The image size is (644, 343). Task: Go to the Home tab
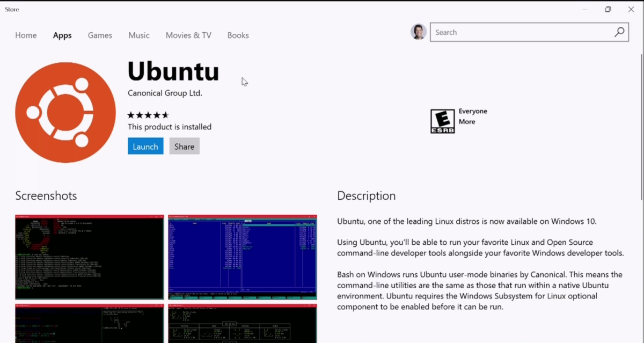pos(26,35)
